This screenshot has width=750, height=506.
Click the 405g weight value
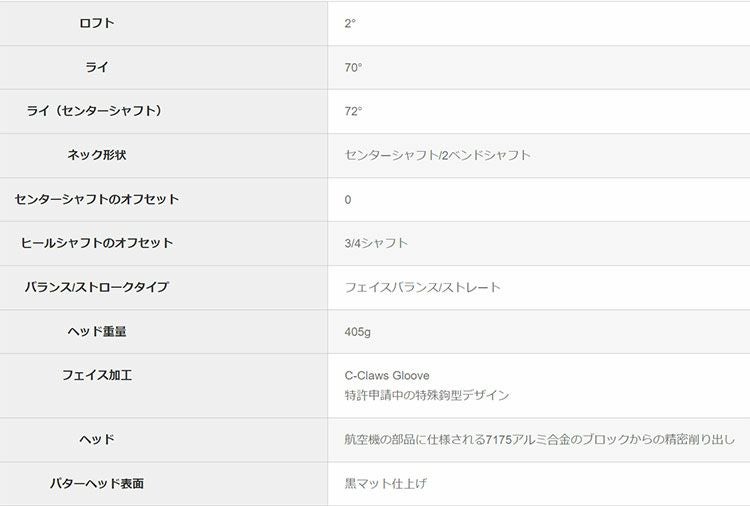(x=358, y=331)
